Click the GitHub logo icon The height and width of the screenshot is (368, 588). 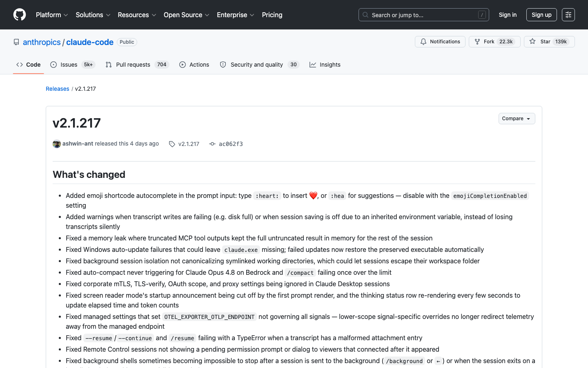(20, 15)
